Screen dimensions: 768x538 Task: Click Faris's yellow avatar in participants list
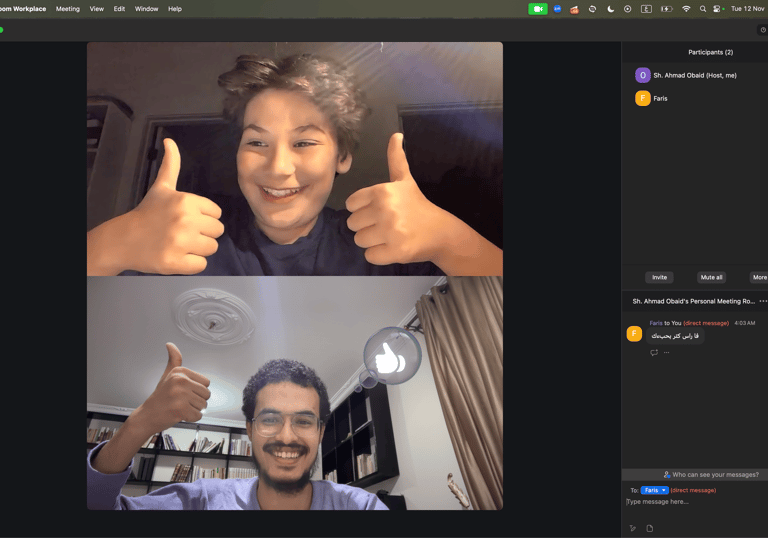pos(643,98)
